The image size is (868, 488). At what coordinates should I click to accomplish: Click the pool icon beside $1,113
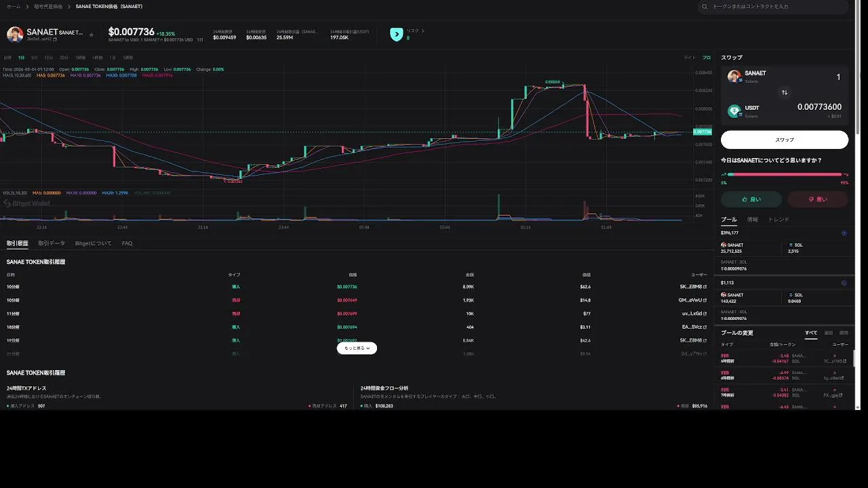click(844, 283)
